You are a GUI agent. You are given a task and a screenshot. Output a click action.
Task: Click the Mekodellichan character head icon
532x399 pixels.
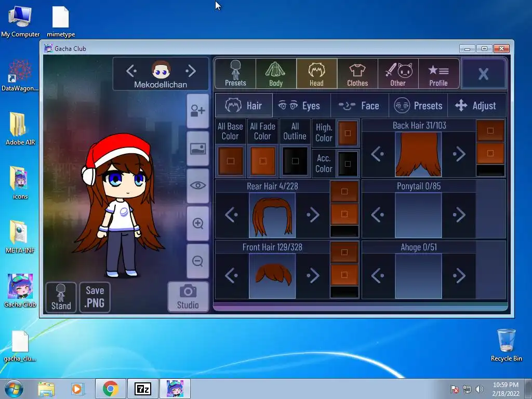161,70
